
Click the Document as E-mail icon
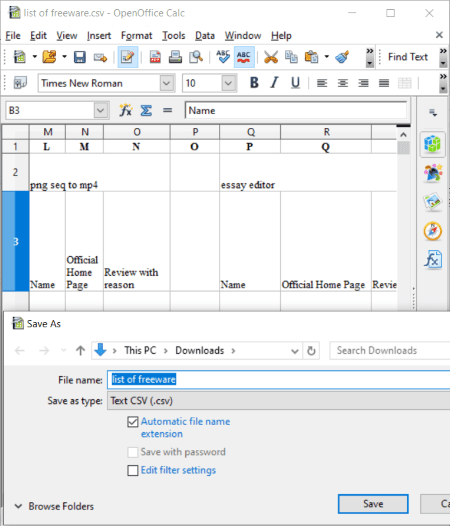pyautogui.click(x=100, y=57)
